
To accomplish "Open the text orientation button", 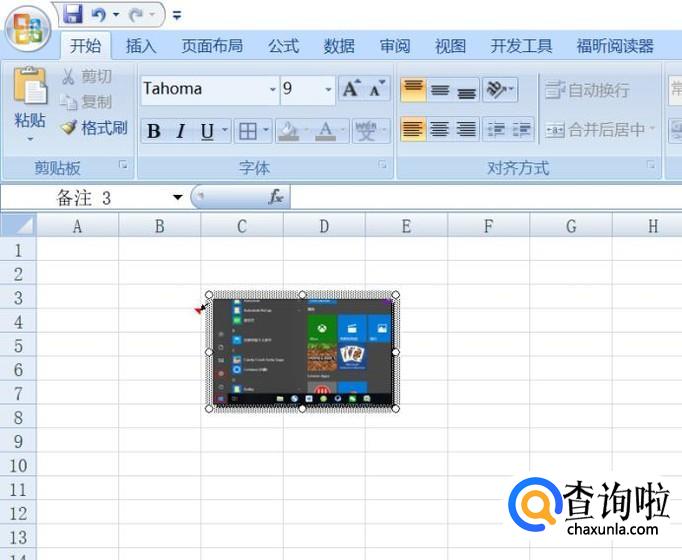I will [500, 90].
